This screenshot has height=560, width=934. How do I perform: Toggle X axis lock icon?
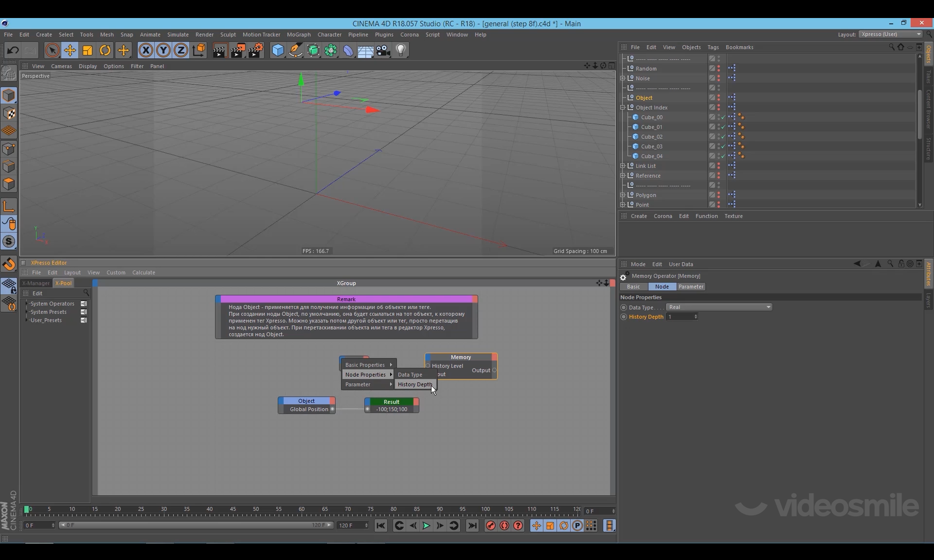tap(145, 50)
